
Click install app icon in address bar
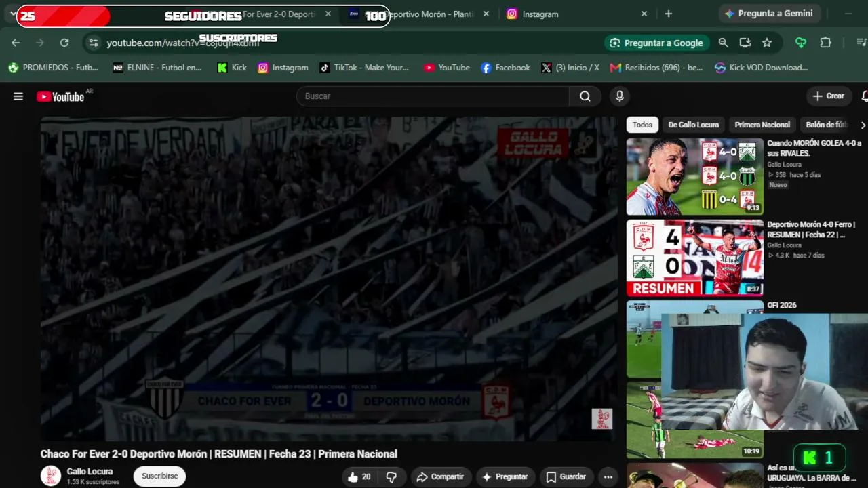(x=745, y=43)
